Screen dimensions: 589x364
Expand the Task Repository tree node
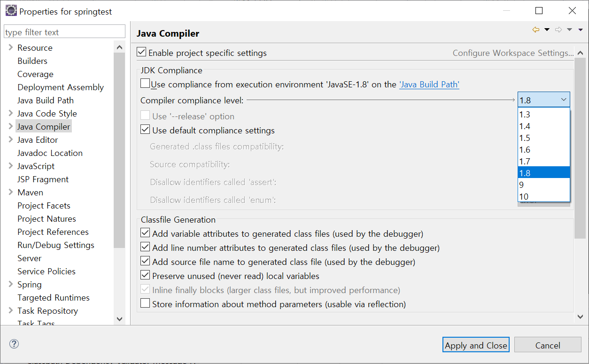(x=10, y=310)
